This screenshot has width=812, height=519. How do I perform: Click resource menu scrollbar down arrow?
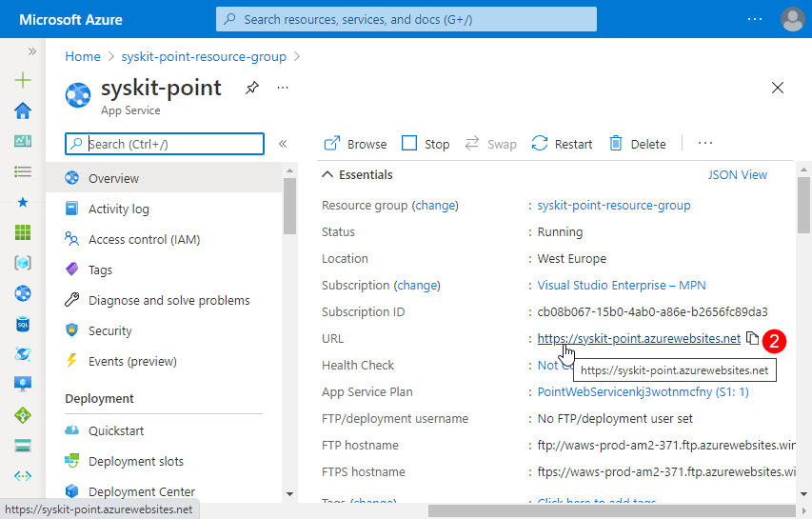point(289,494)
